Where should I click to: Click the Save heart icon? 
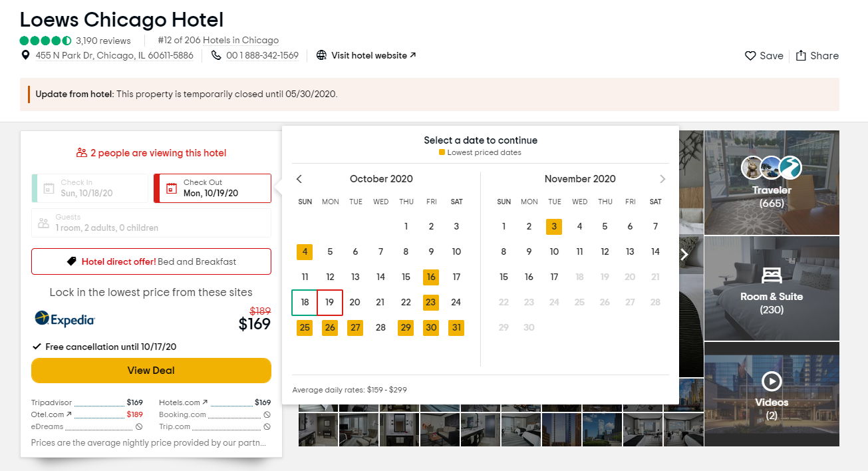point(750,56)
